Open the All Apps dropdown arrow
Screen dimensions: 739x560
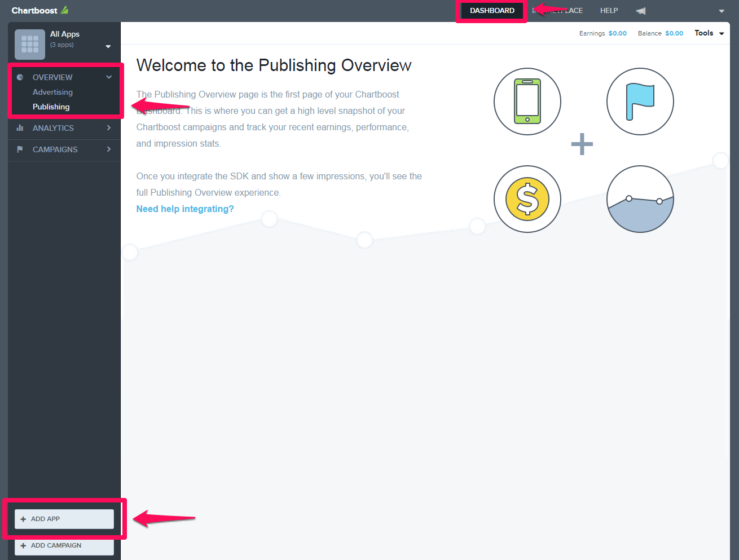tap(108, 46)
